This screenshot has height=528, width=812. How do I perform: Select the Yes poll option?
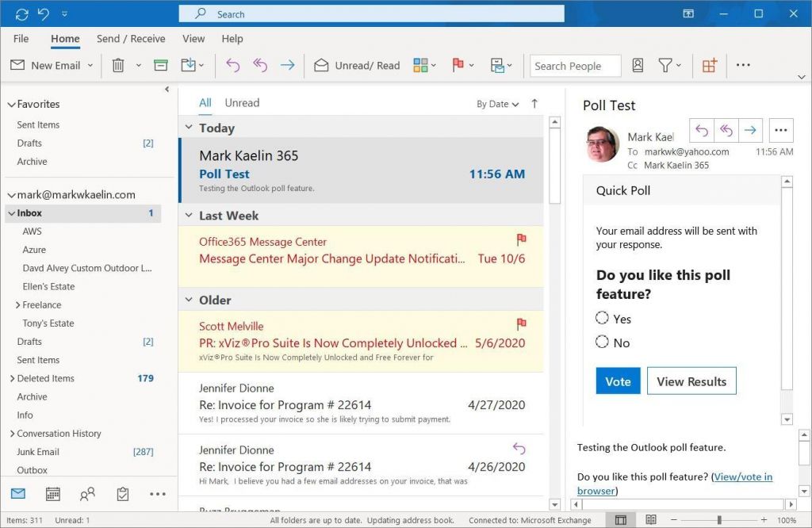[601, 318]
